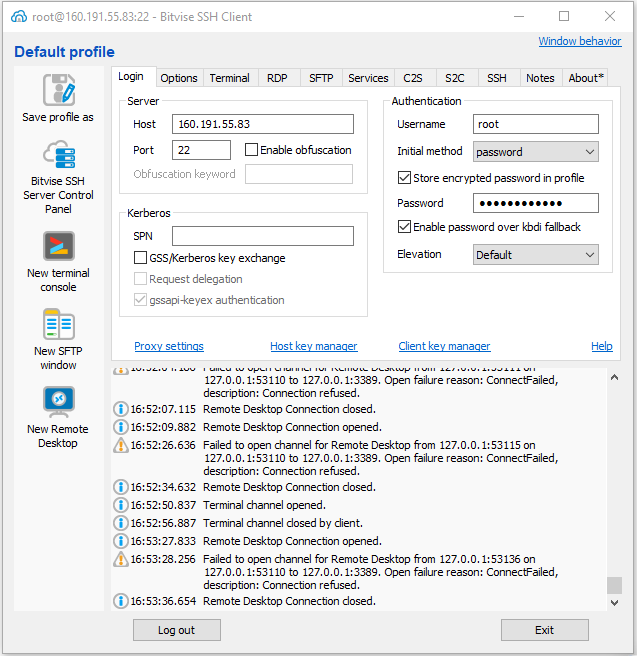Select the S2C tab
The height and width of the screenshot is (656, 637).
click(x=455, y=78)
